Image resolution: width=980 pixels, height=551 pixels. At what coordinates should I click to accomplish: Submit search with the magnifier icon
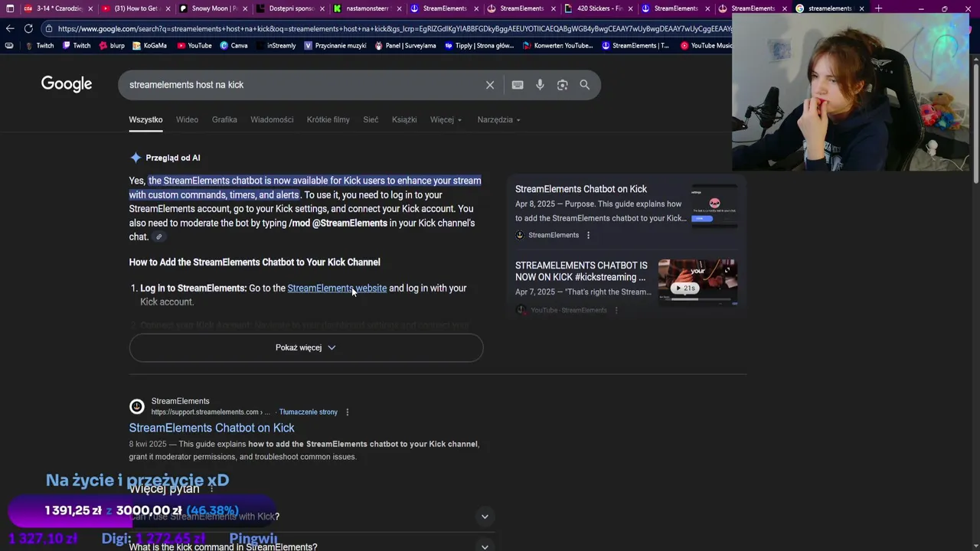(585, 85)
